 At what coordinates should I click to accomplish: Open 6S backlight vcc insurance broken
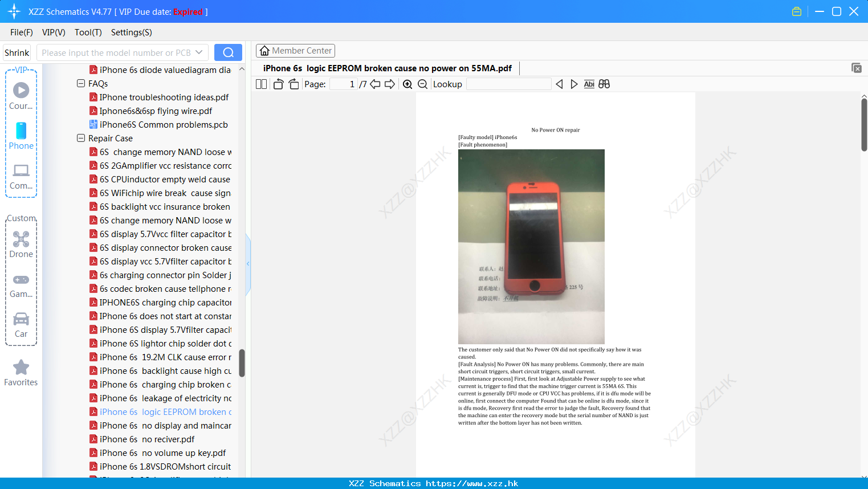pyautogui.click(x=160, y=207)
